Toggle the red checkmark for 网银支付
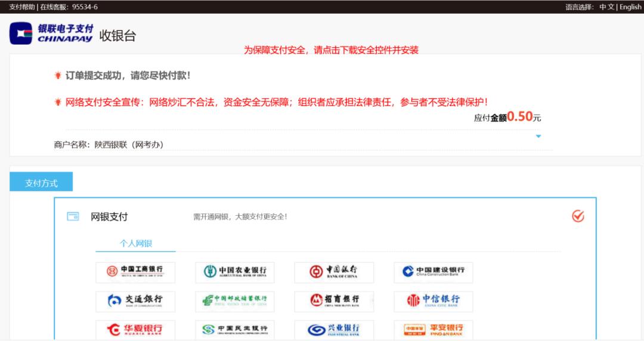The width and height of the screenshot is (644, 341). [x=578, y=216]
